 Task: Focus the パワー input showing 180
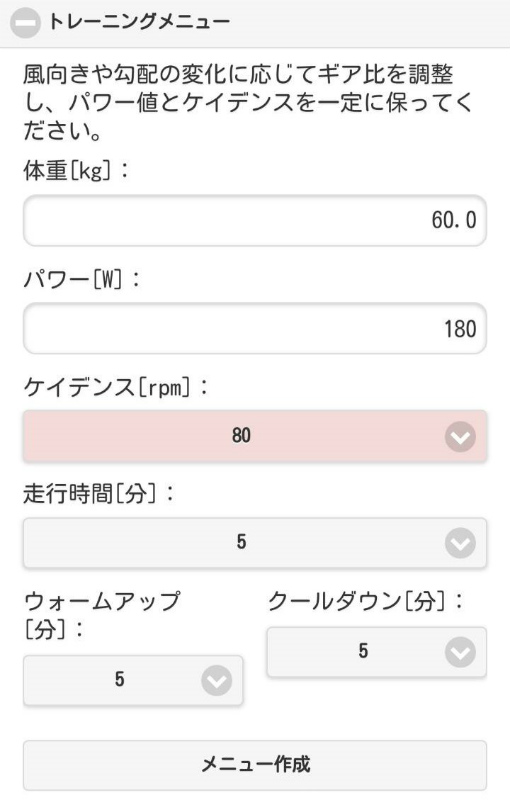pyautogui.click(x=255, y=329)
